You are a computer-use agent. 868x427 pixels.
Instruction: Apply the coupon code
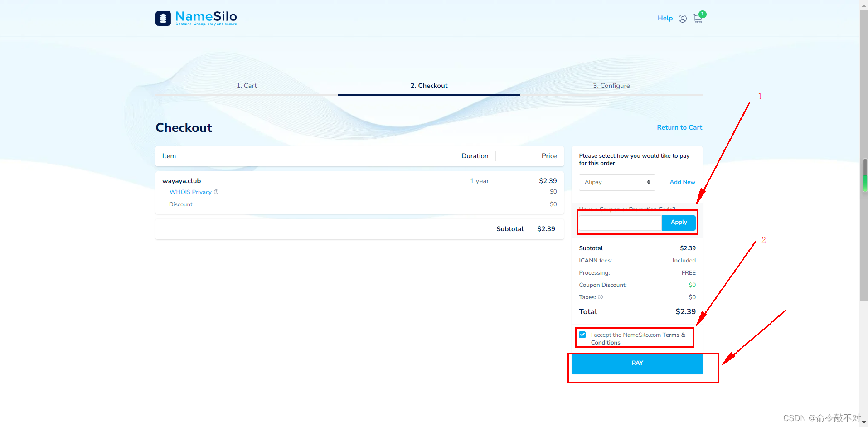point(679,222)
